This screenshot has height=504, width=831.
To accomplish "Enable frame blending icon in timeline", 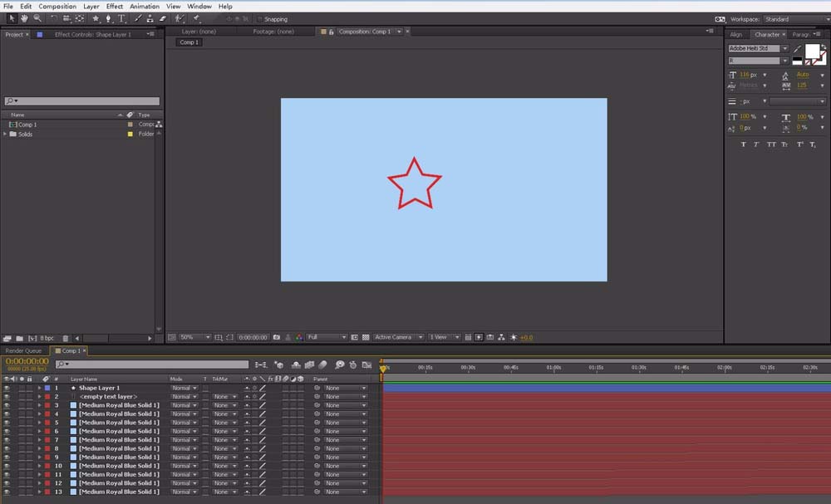I will (x=309, y=365).
